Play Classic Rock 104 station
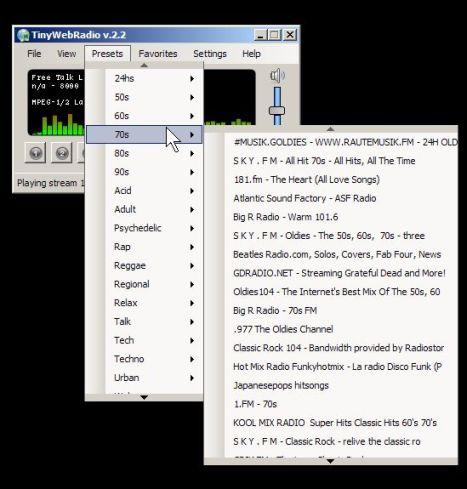This screenshot has width=467, height=489. [x=331, y=348]
